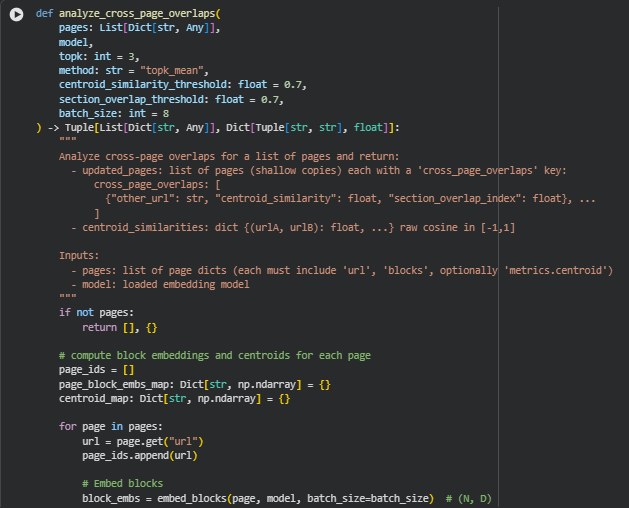The height and width of the screenshot is (508, 629).
Task: Click the function name analyze_cross_page_overlaps
Action: click(137, 15)
